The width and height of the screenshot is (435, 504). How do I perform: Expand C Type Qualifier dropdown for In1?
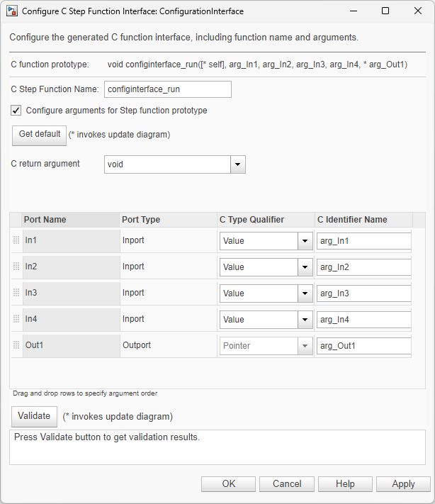305,241
